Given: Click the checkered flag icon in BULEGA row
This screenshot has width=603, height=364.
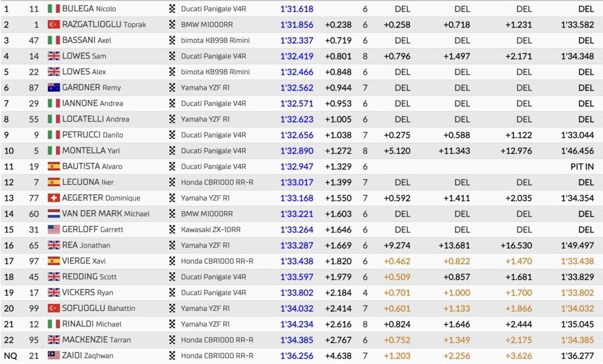Looking at the screenshot, I should 173,8.
